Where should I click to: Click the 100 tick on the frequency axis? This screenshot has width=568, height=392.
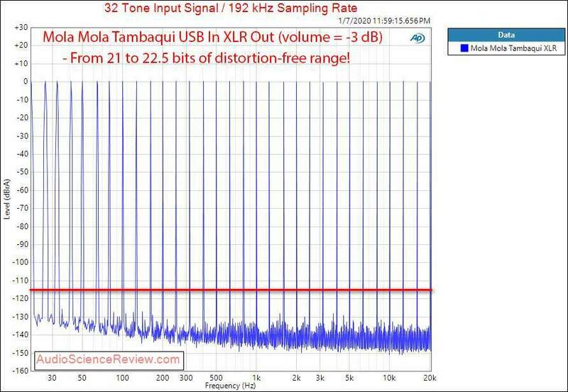pyautogui.click(x=123, y=376)
